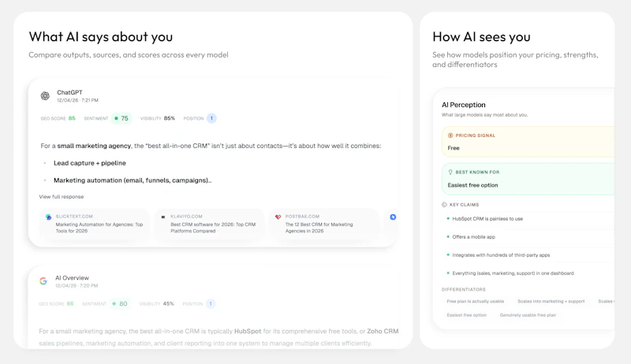Select Free plan is actually usable tag

tap(476, 301)
